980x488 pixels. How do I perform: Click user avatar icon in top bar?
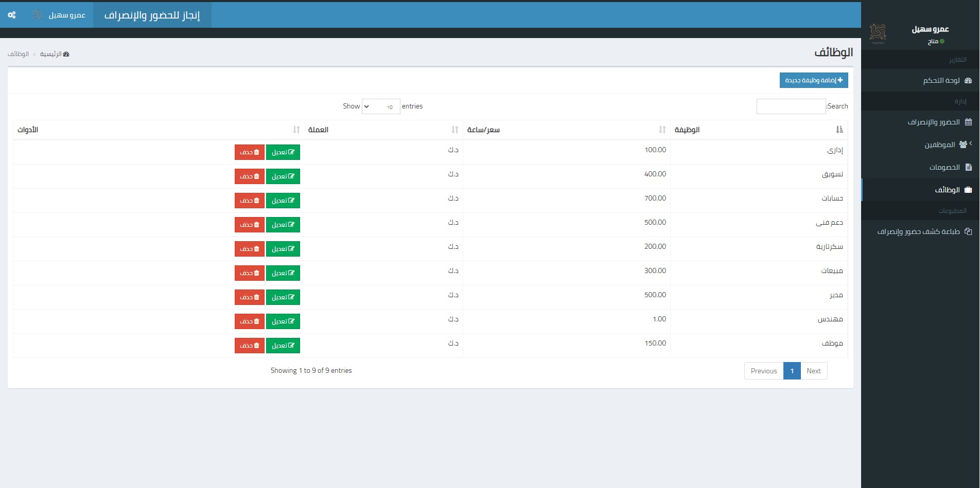[x=38, y=15]
